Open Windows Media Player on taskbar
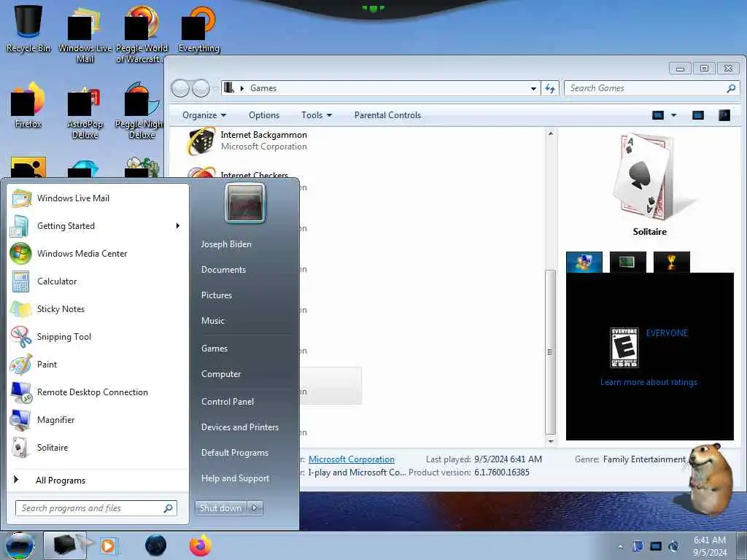The width and height of the screenshot is (747, 560). coord(109,545)
